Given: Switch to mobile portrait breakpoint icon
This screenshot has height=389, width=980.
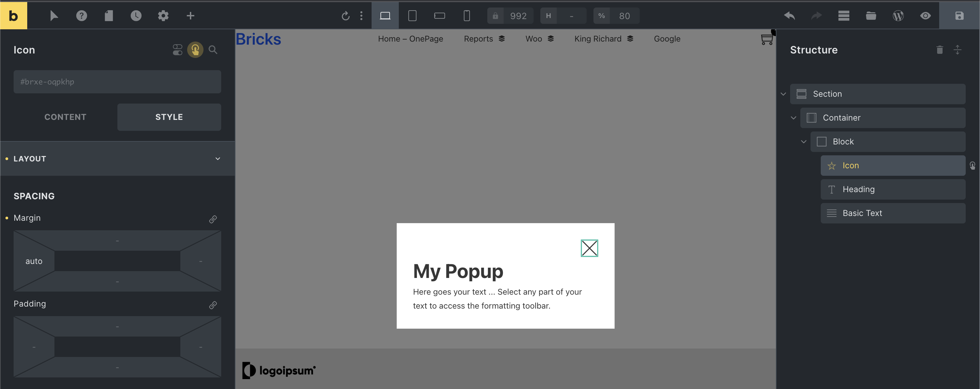Looking at the screenshot, I should tap(467, 16).
